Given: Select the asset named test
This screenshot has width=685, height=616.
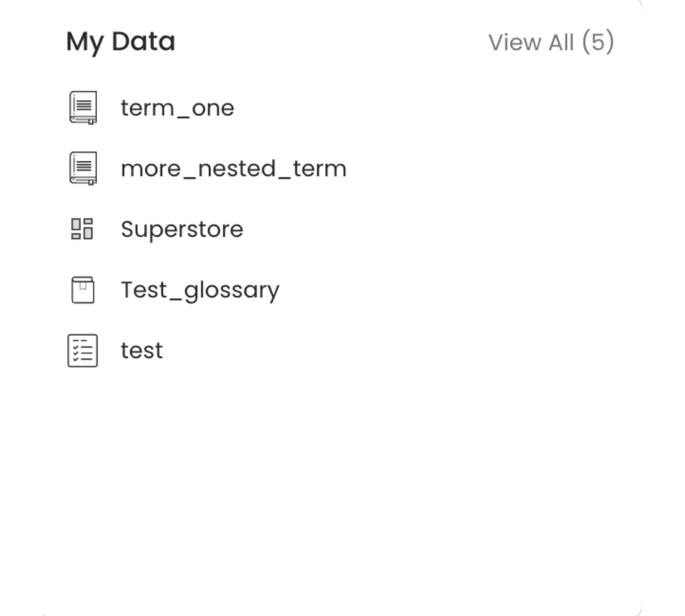Looking at the screenshot, I should [141, 350].
